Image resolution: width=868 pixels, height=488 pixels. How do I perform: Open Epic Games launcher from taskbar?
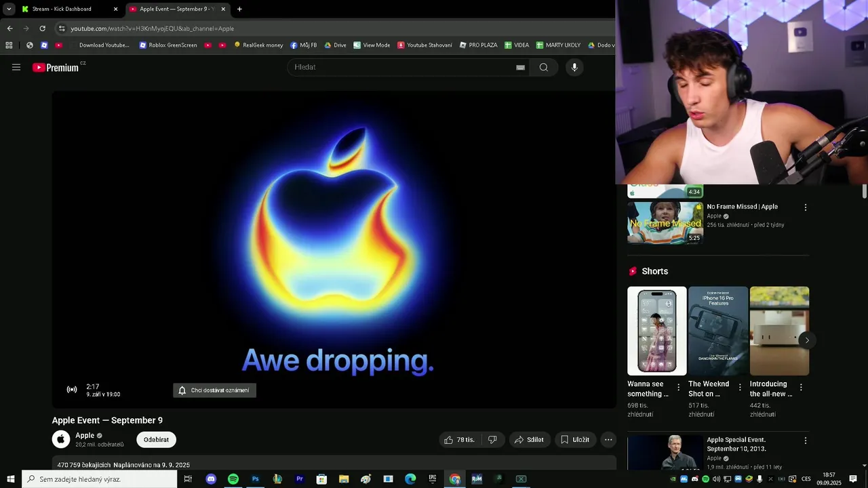pyautogui.click(x=433, y=479)
